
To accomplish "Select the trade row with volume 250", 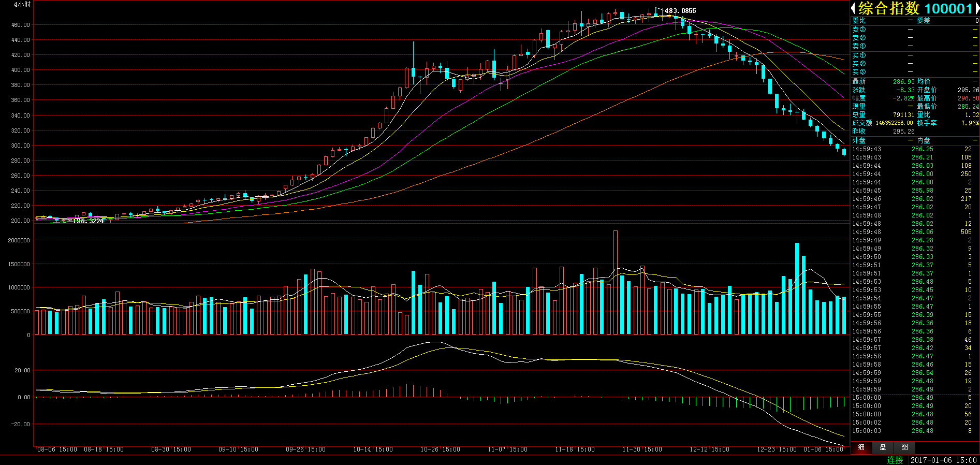I will click(915, 174).
